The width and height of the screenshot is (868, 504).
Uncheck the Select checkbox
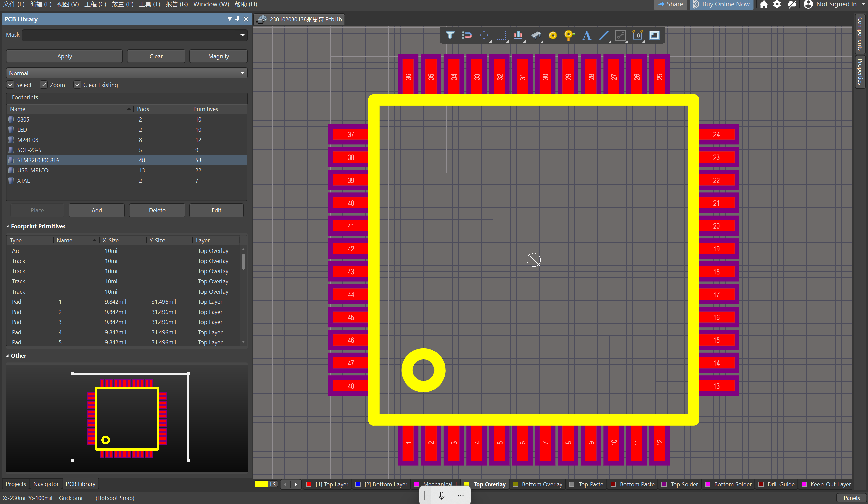tap(10, 85)
